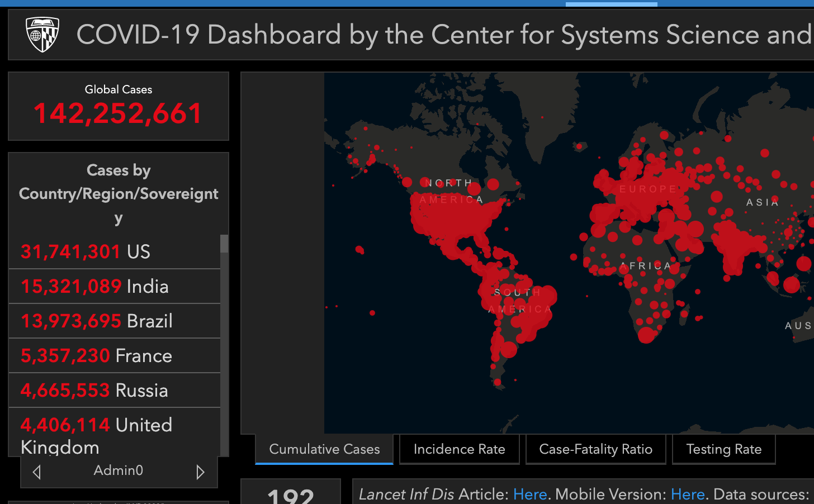Switch to the Cumulative Cases tab
814x504 pixels.
[324, 449]
